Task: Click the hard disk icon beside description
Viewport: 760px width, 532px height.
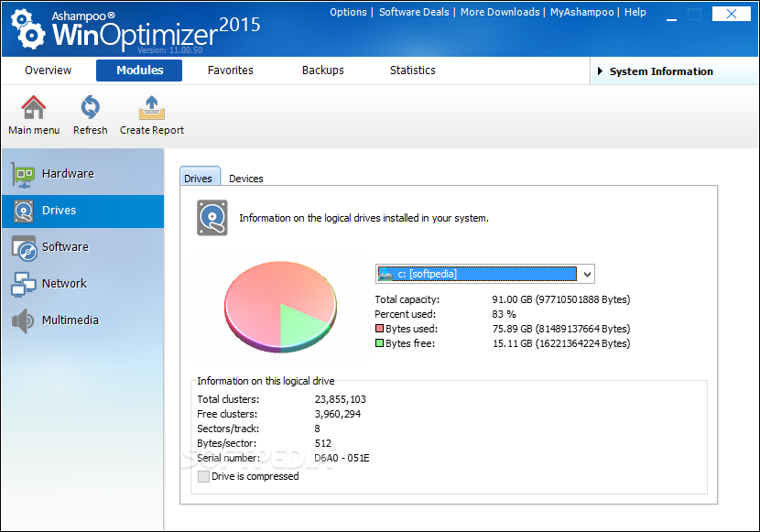Action: click(212, 218)
